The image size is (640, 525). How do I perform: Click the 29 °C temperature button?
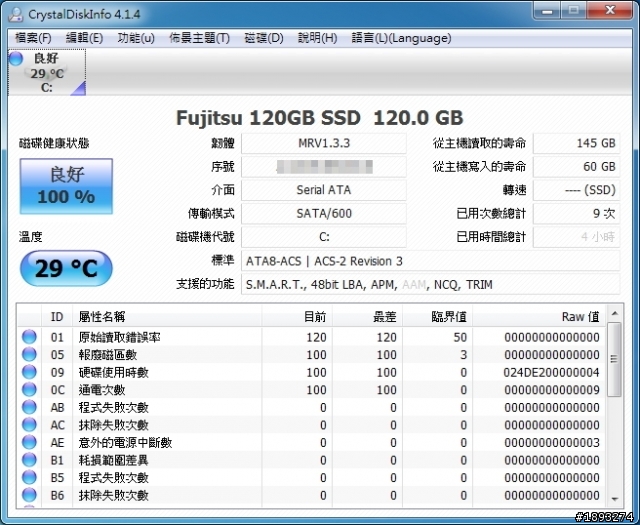click(66, 268)
